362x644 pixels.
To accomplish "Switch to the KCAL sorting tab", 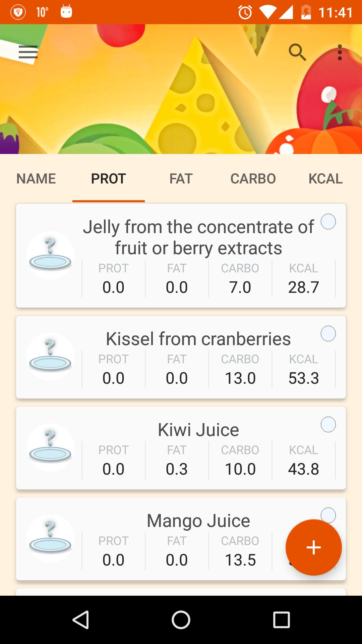I will pyautogui.click(x=325, y=179).
